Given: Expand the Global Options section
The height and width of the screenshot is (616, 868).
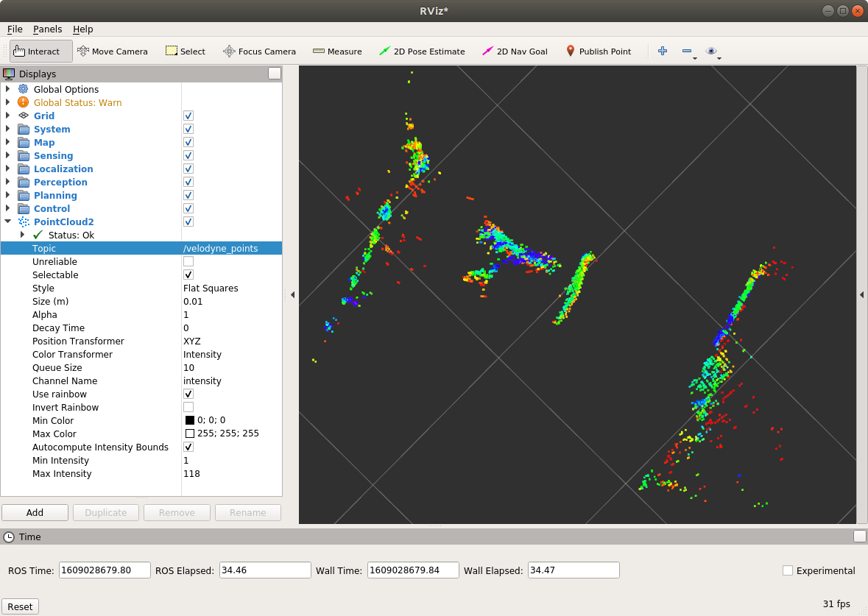Looking at the screenshot, I should pos(8,89).
